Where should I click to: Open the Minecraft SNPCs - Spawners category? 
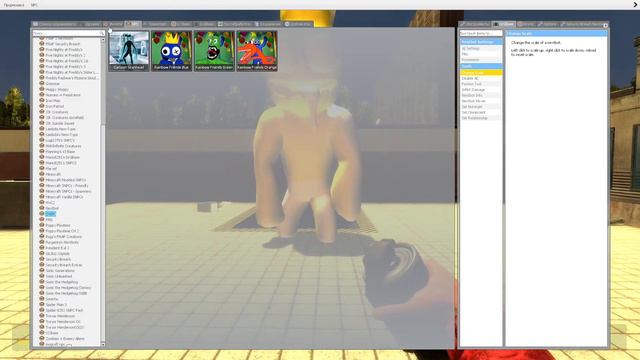[x=68, y=191]
